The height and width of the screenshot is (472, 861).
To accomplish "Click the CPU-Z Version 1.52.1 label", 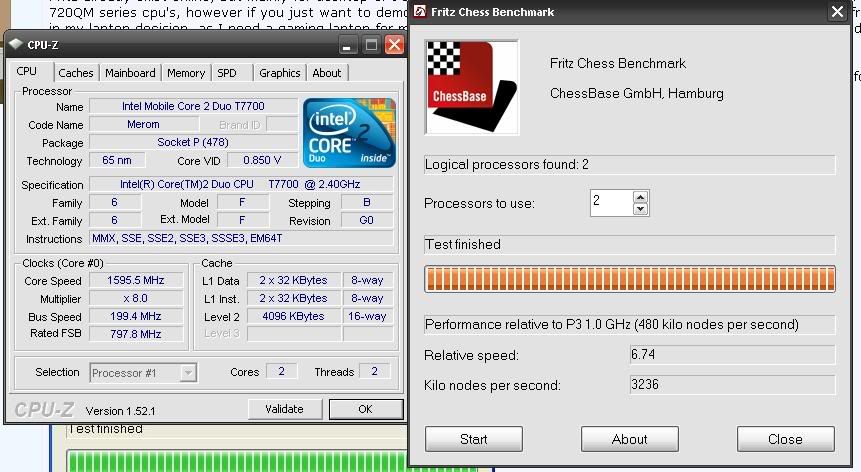I will click(120, 411).
